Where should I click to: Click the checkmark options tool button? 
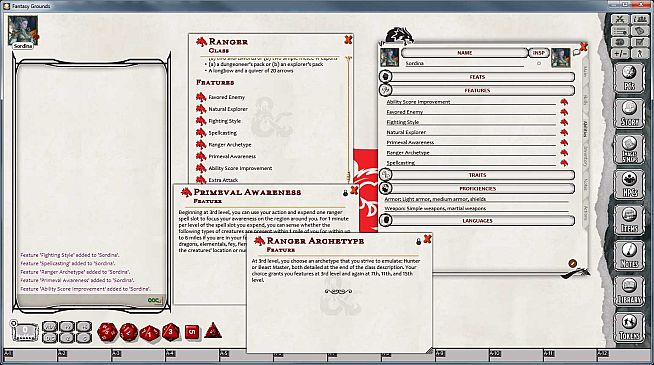point(639,42)
